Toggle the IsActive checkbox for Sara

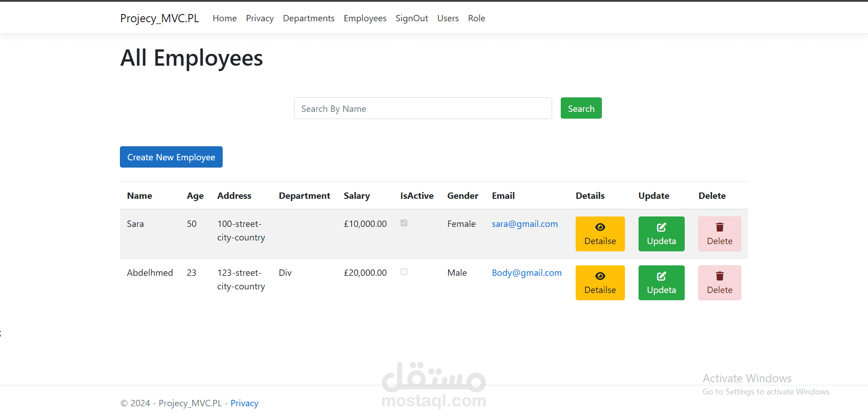[404, 223]
